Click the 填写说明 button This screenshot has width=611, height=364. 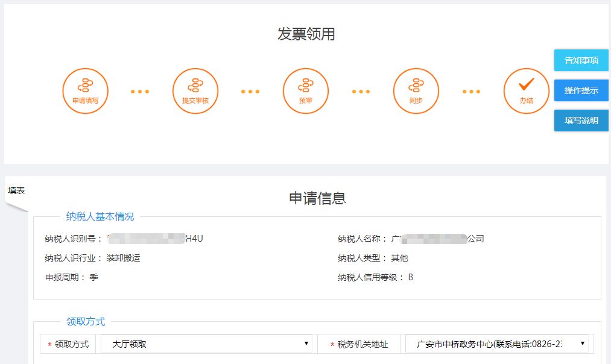coord(581,121)
